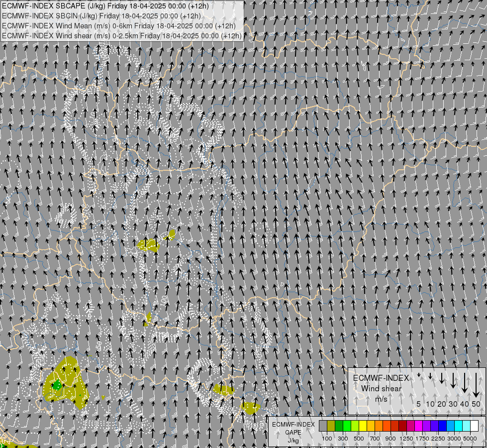Click 'm/s' unit in wind shear legend

click(x=381, y=399)
